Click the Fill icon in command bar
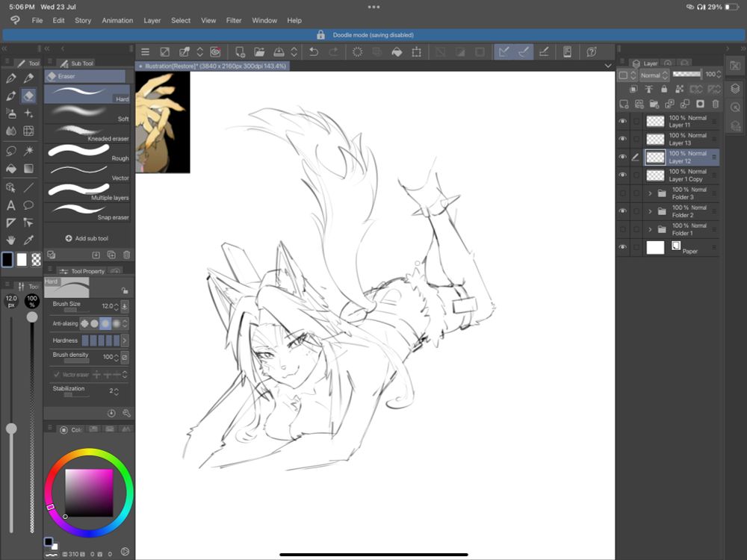This screenshot has height=560, width=747. pos(397,52)
